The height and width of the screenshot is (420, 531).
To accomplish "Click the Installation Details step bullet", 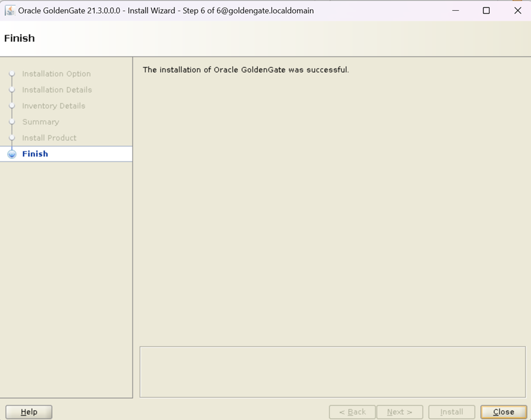I will pos(12,89).
